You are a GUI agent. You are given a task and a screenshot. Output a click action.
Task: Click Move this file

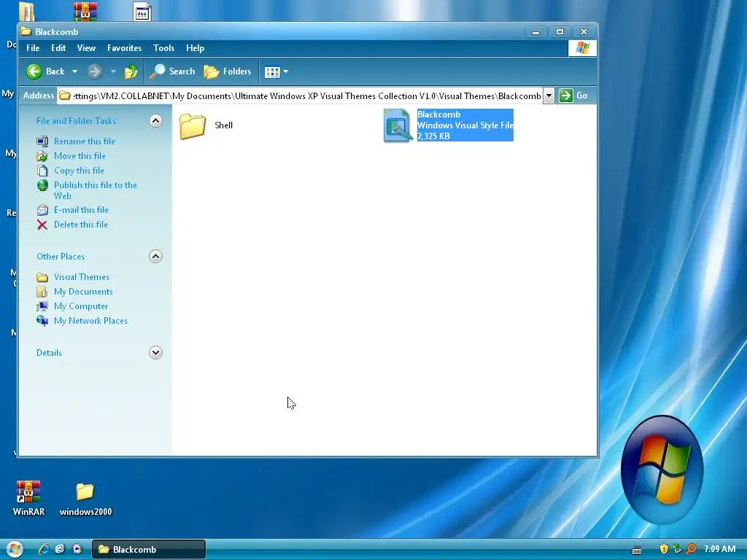pos(80,156)
